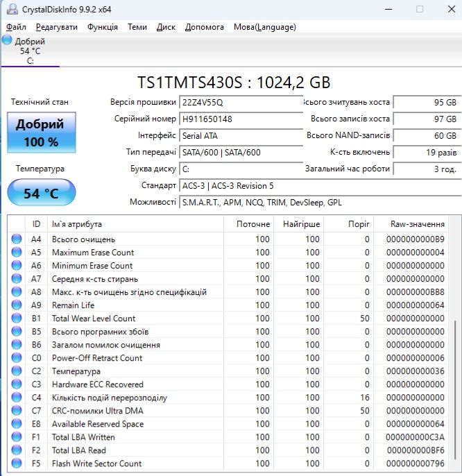Click raw value 000000000796 in row F5
462x476 pixels.
[416, 464]
